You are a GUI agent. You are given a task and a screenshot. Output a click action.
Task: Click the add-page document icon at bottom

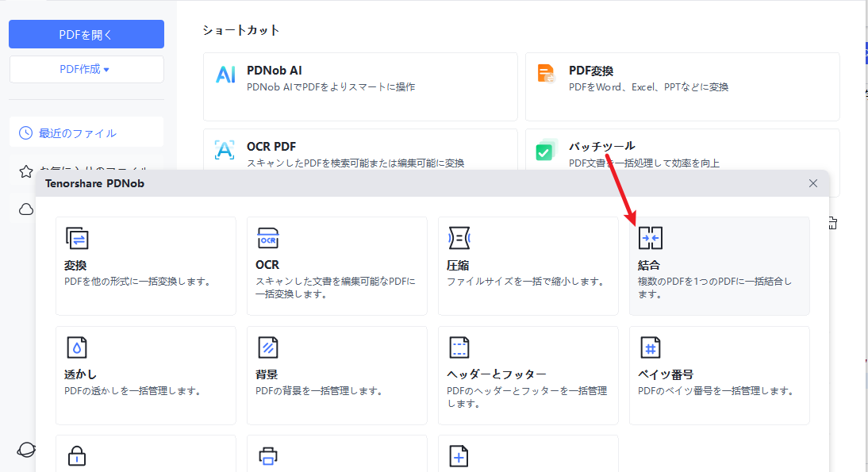tap(459, 456)
